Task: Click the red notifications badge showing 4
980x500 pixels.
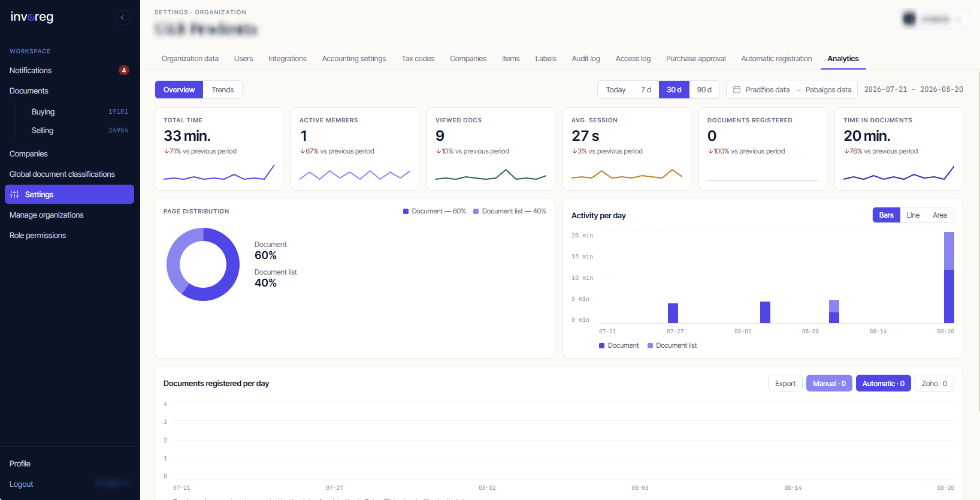Action: pos(124,70)
